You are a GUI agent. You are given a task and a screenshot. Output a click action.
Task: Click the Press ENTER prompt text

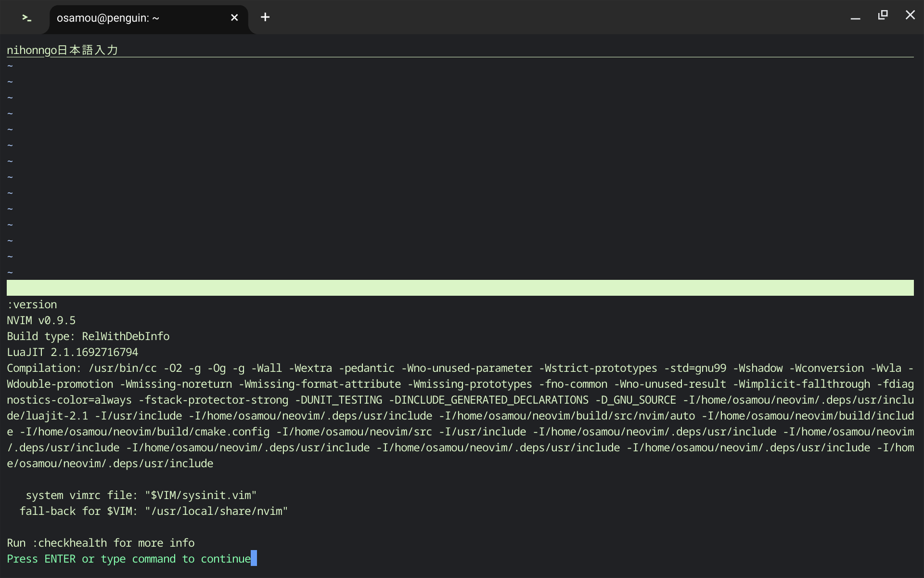(128, 559)
